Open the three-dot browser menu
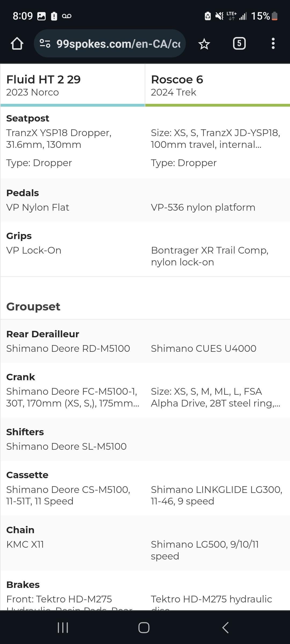 pos(273,43)
